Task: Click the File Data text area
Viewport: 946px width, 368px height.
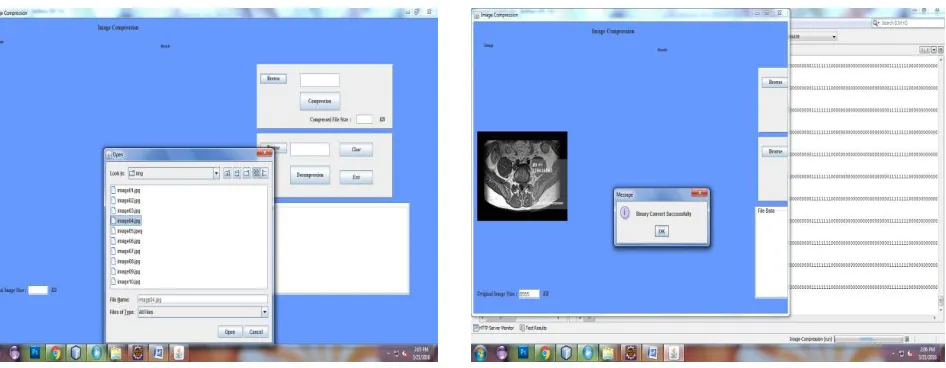Action: (x=772, y=252)
